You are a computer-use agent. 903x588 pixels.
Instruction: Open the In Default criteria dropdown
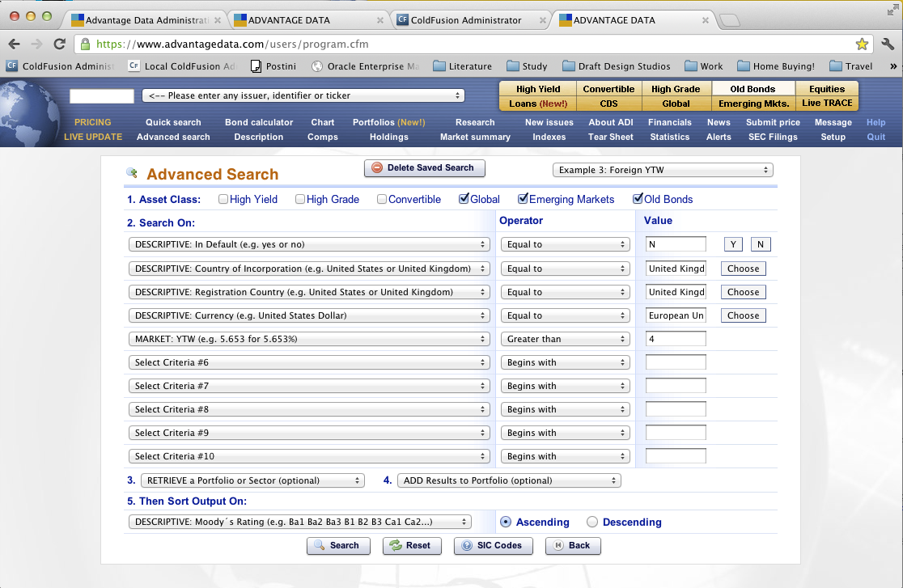tap(309, 244)
